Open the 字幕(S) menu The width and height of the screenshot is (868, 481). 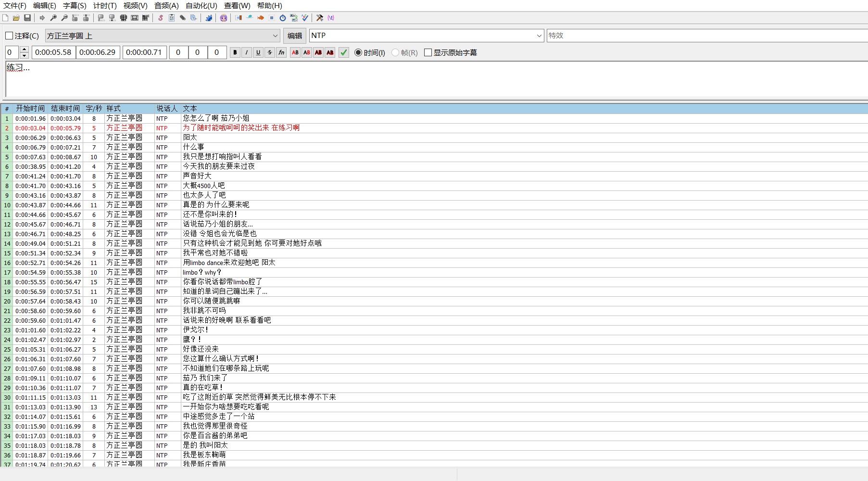tap(75, 6)
